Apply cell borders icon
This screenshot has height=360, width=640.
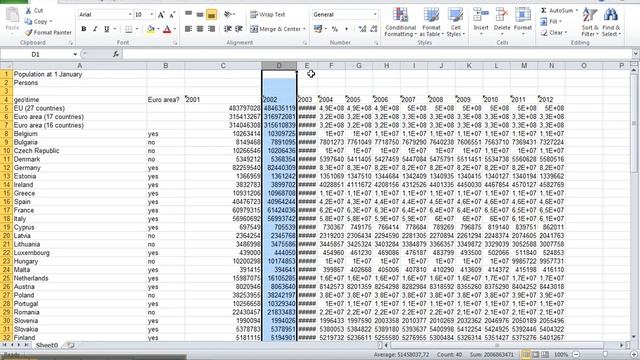[x=129, y=29]
